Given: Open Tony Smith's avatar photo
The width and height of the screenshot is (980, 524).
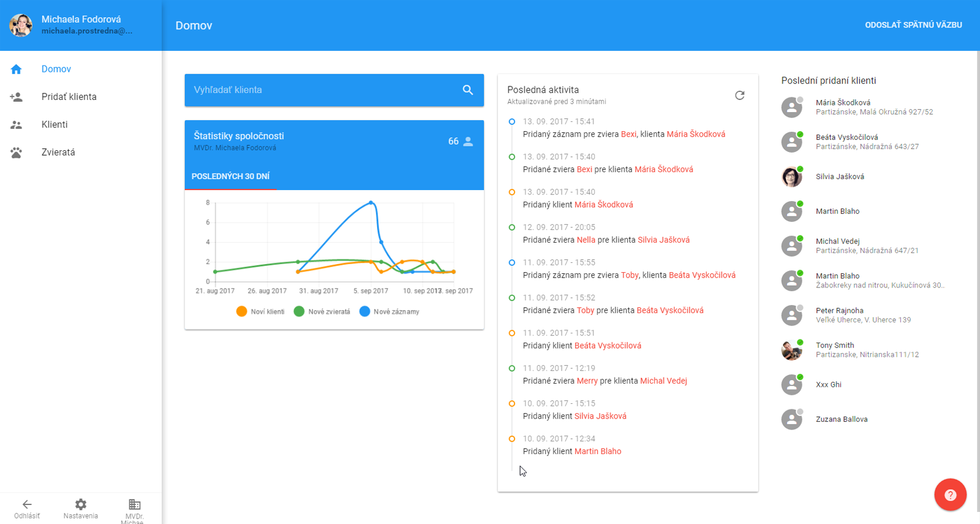Looking at the screenshot, I should click(792, 350).
